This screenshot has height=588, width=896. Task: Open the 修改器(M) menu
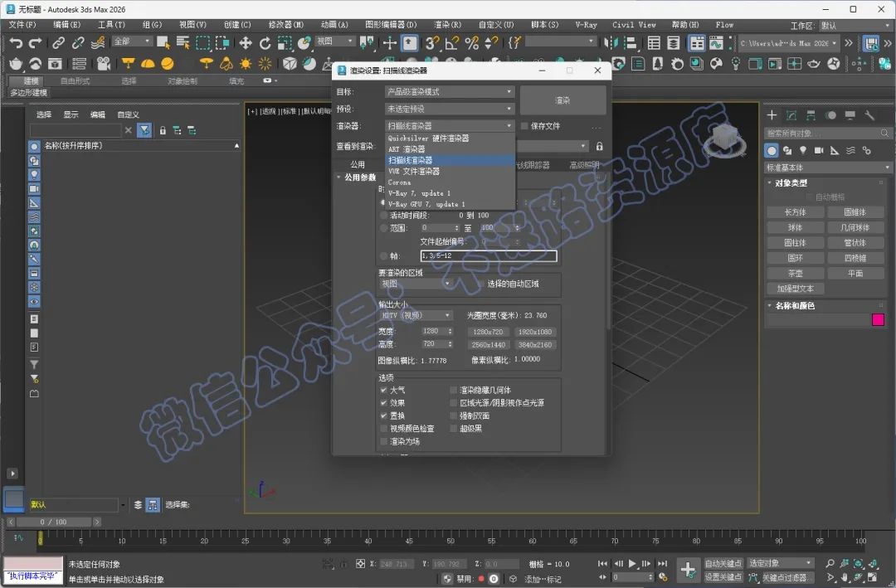(x=285, y=25)
